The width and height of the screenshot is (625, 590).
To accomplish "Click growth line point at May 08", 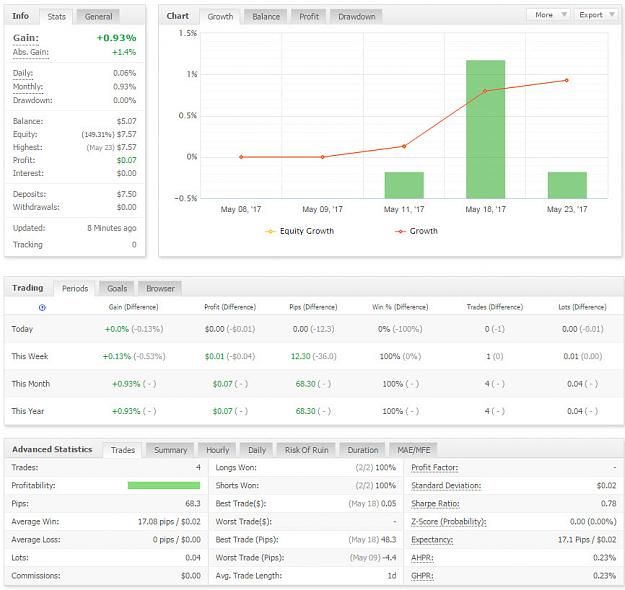I will click(241, 157).
